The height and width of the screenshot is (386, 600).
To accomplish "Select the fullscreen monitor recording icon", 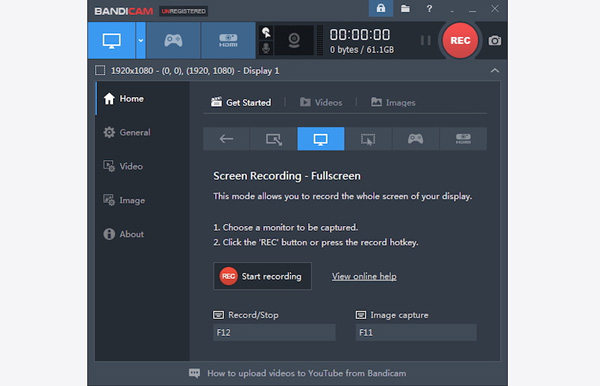I will [321, 139].
